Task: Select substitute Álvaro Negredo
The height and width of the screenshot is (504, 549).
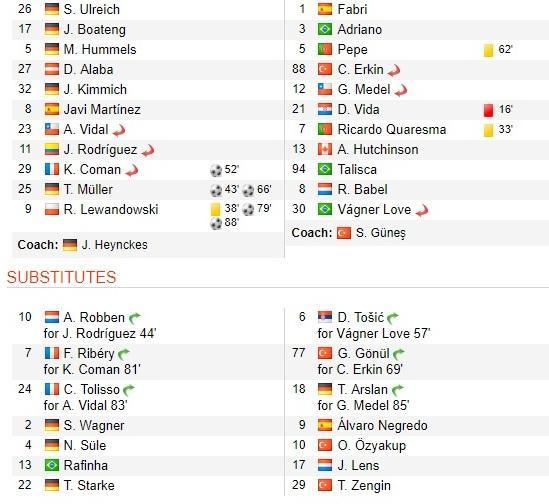Action: (382, 426)
